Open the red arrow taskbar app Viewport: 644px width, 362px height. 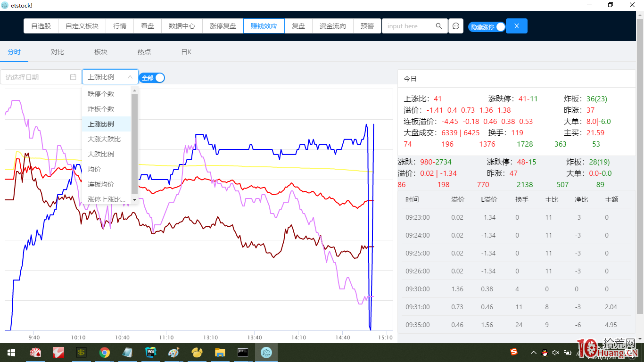[58, 353]
